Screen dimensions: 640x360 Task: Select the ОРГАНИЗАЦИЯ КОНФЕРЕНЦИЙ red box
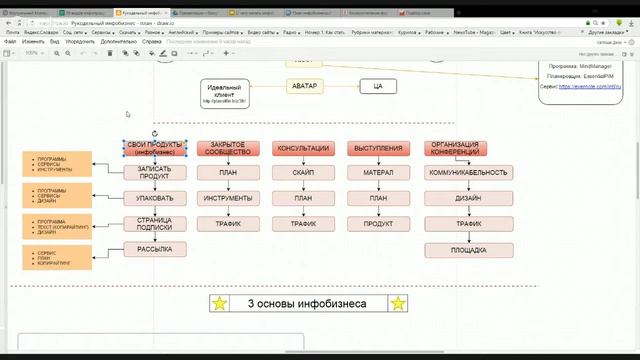455,148
